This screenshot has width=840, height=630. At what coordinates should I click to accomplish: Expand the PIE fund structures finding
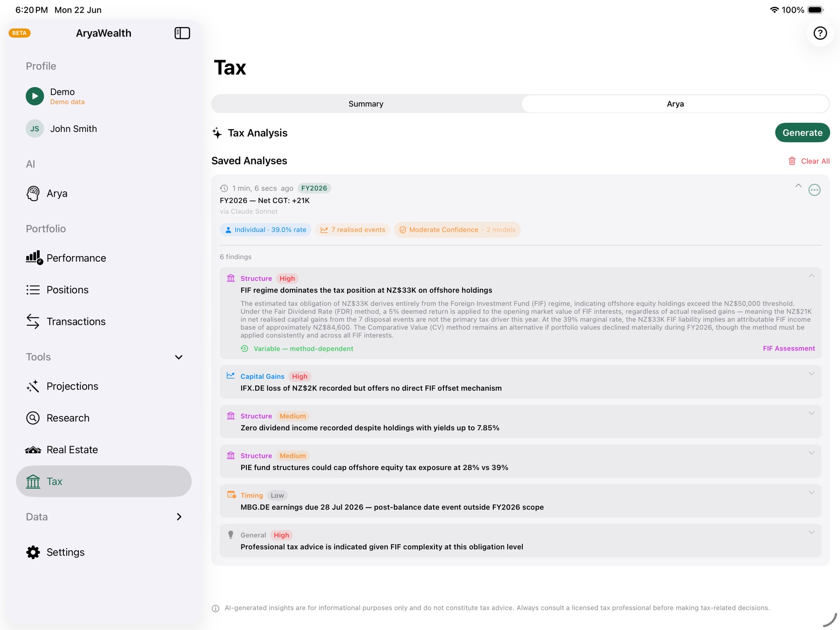pyautogui.click(x=812, y=453)
